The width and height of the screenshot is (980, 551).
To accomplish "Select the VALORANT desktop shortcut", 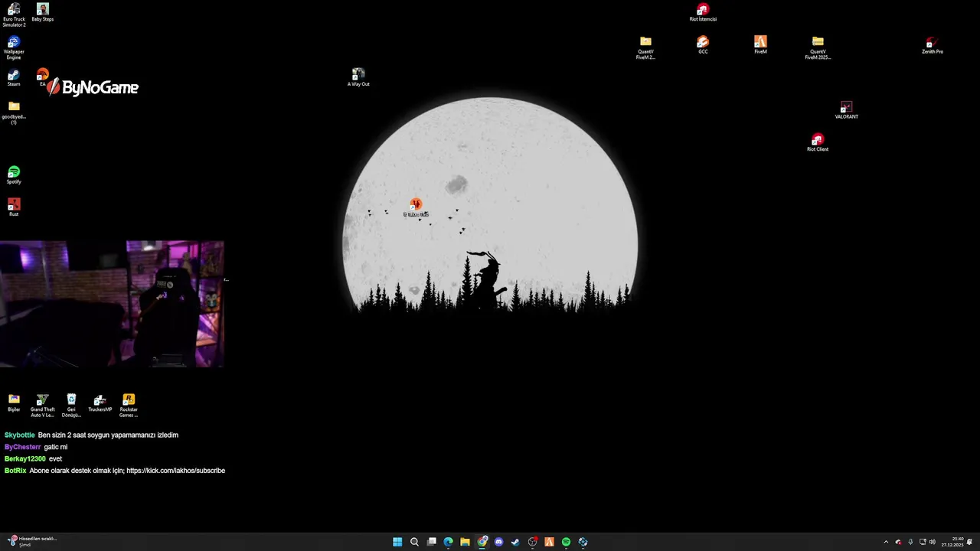I will (x=846, y=109).
